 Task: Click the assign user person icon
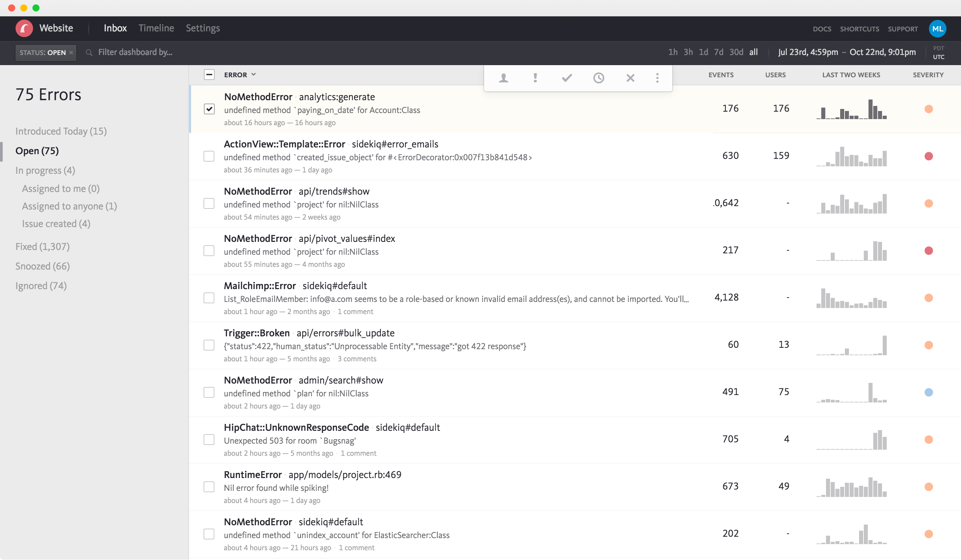click(x=503, y=78)
